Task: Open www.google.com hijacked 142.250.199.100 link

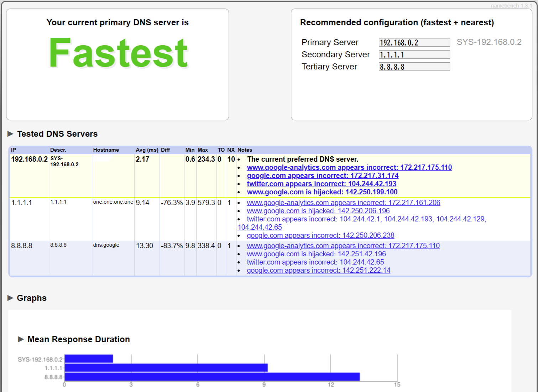Action: (322, 192)
